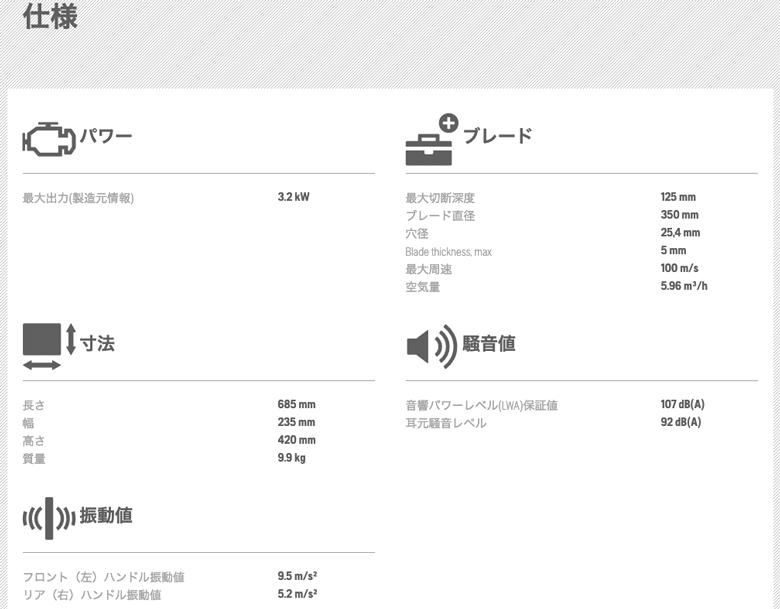Select the 100 m/s max peripheral speed value
The height and width of the screenshot is (609, 780).
coord(679,269)
